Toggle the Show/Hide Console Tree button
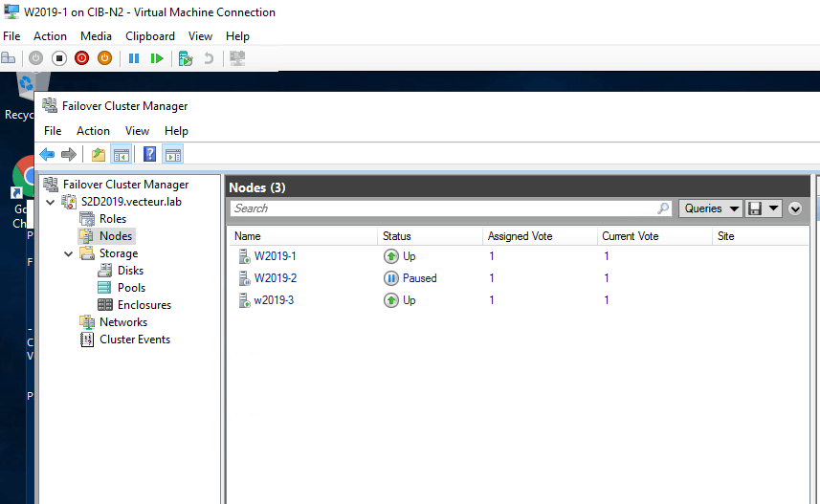The image size is (820, 504). pyautogui.click(x=122, y=154)
